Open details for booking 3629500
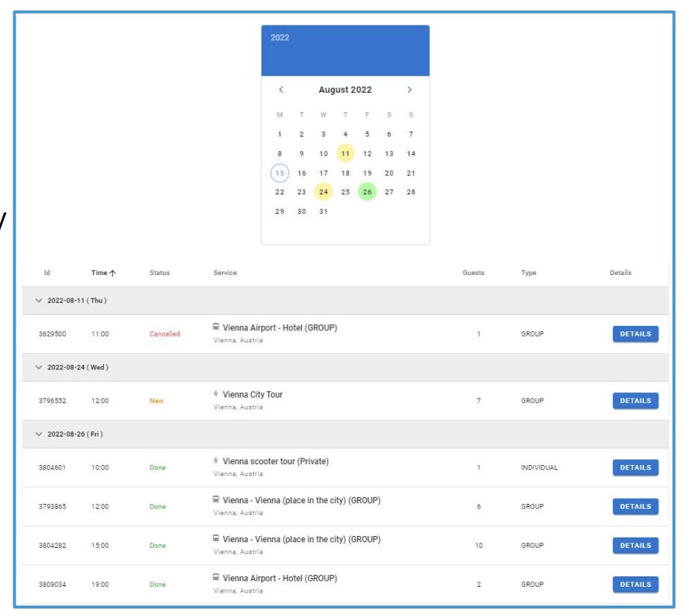This screenshot has width=689, height=616. (x=635, y=333)
